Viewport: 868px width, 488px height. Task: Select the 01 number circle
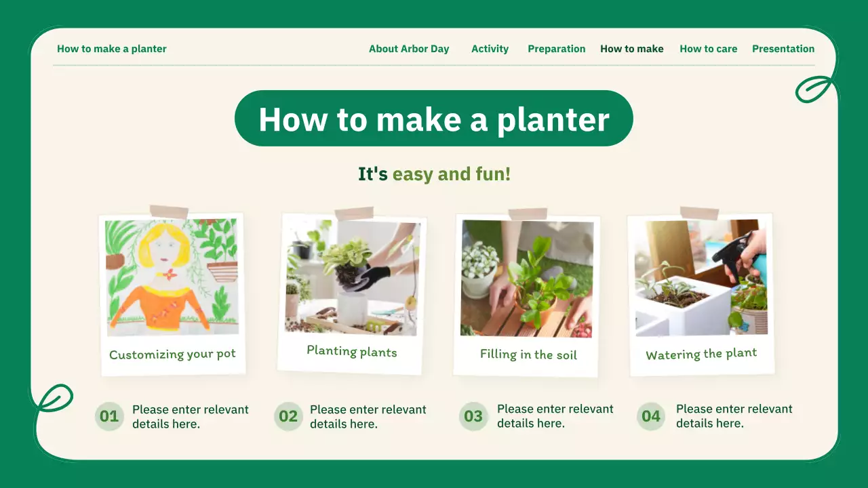[x=109, y=416]
